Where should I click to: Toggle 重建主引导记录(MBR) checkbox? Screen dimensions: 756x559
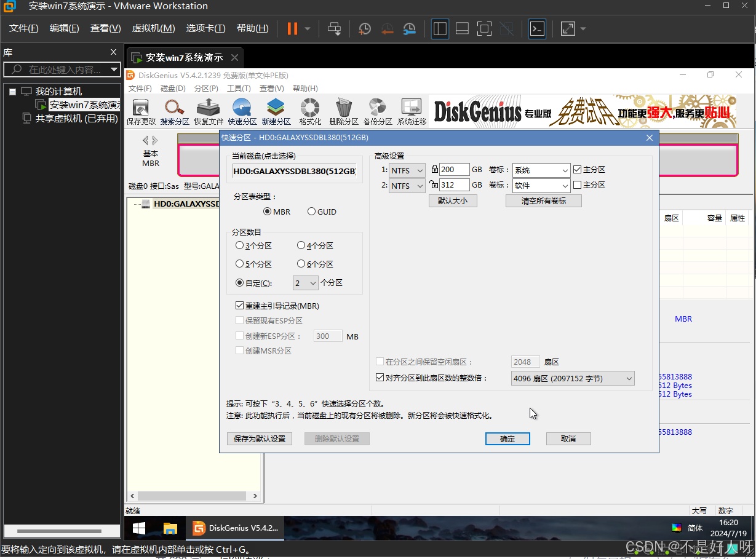tap(277, 306)
